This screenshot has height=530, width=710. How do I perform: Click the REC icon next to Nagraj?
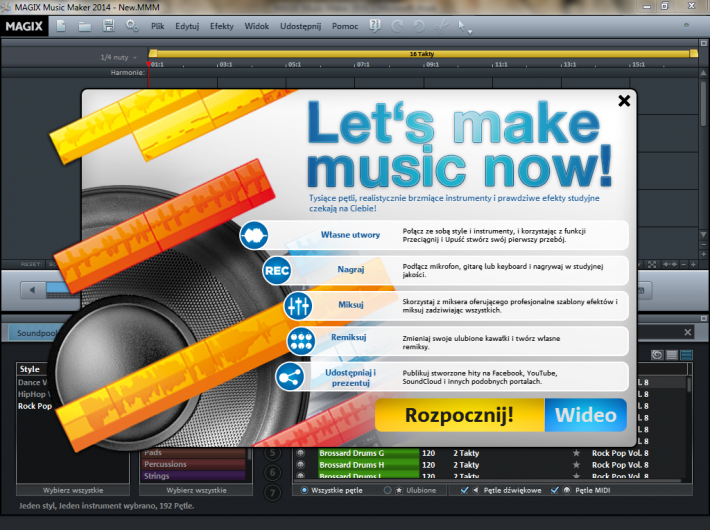point(277,270)
